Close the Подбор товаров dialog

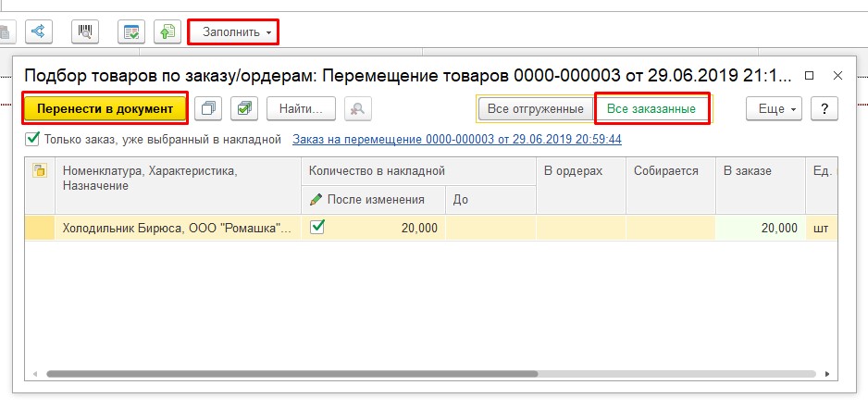coord(837,76)
